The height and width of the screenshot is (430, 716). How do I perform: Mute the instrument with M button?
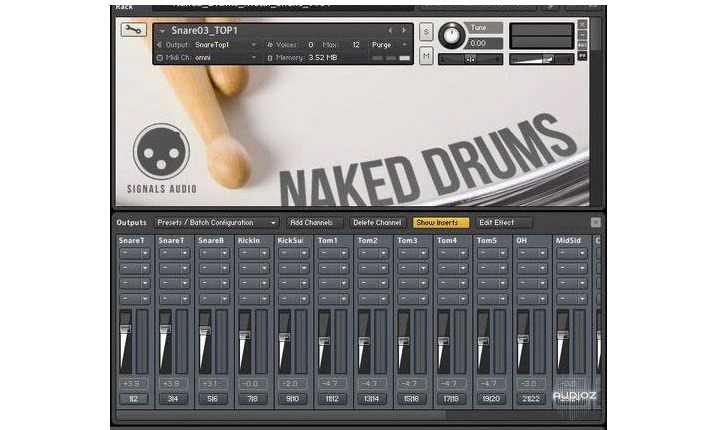click(426, 56)
